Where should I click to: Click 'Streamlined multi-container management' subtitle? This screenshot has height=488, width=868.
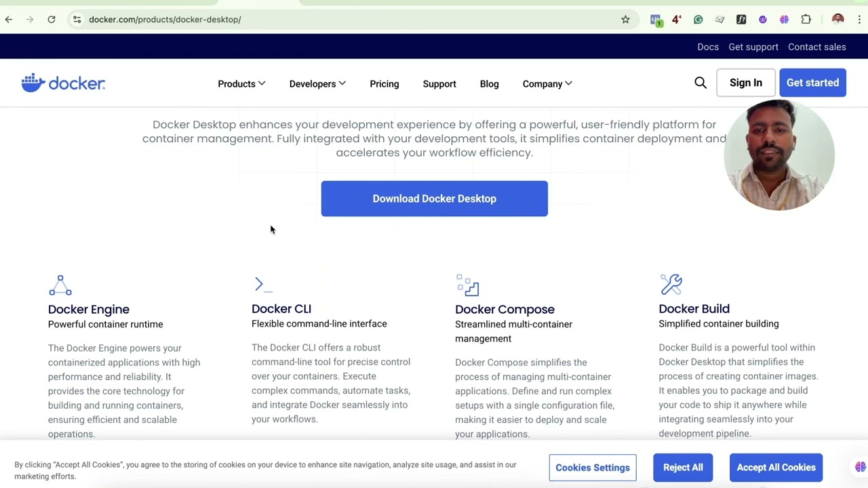pos(513,331)
